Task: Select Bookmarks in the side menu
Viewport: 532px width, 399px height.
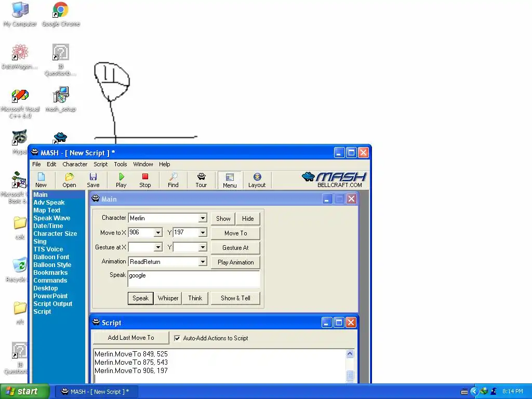Action: [50, 273]
